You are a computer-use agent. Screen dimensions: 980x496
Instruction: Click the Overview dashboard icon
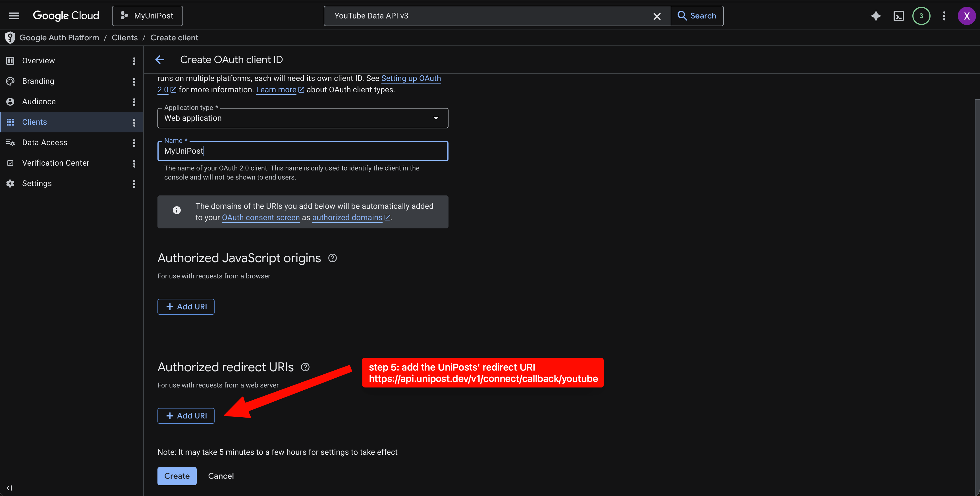click(10, 61)
